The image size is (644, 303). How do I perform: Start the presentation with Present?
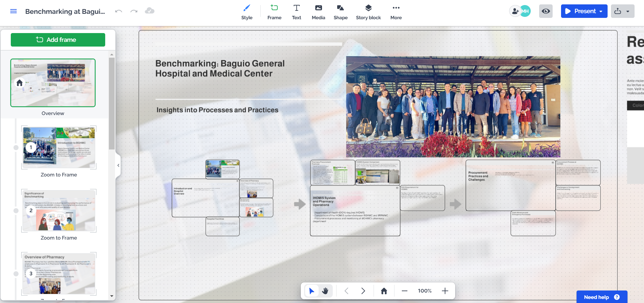pos(581,11)
